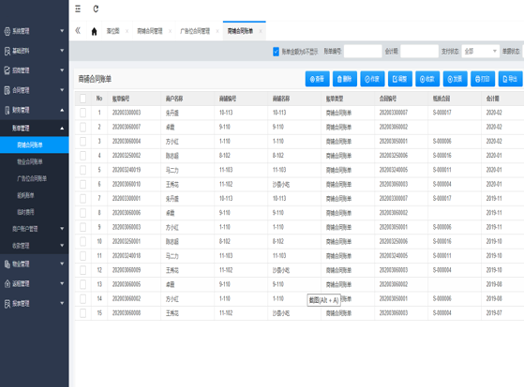Tick checkbox for row 12 bill 202003060009
The height and width of the screenshot is (387, 524).
coord(83,270)
